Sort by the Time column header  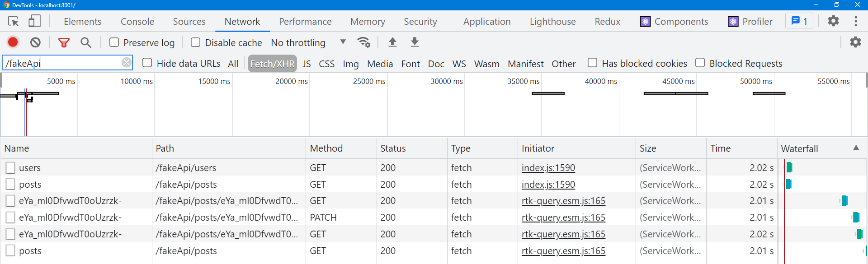coord(741,148)
